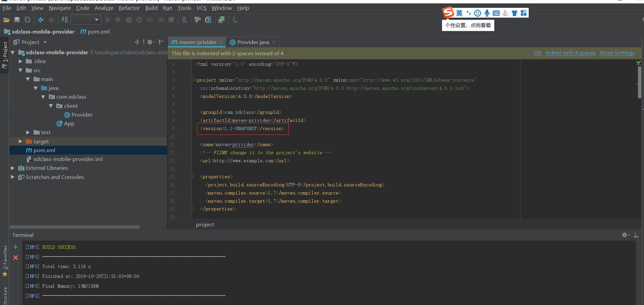The height and width of the screenshot is (305, 644).
Task: Navigate back using the left arrow icon
Action: (x=40, y=20)
